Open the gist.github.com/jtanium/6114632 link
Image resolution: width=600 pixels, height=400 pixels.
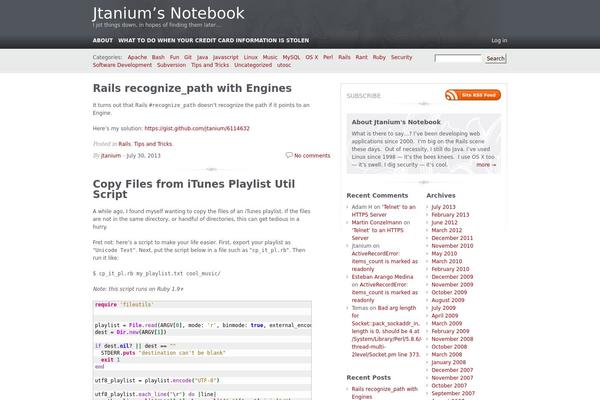pyautogui.click(x=197, y=128)
